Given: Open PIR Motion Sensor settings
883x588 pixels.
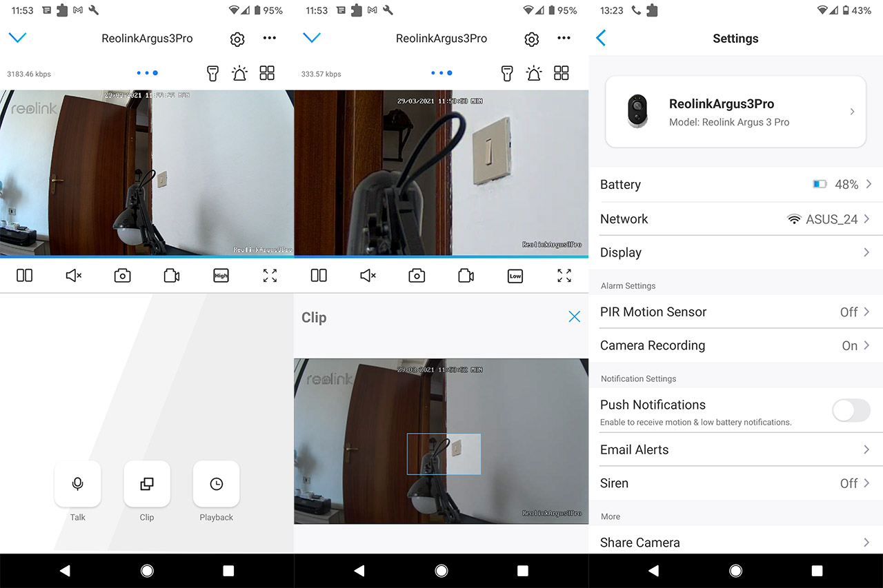Looking at the screenshot, I should [736, 312].
